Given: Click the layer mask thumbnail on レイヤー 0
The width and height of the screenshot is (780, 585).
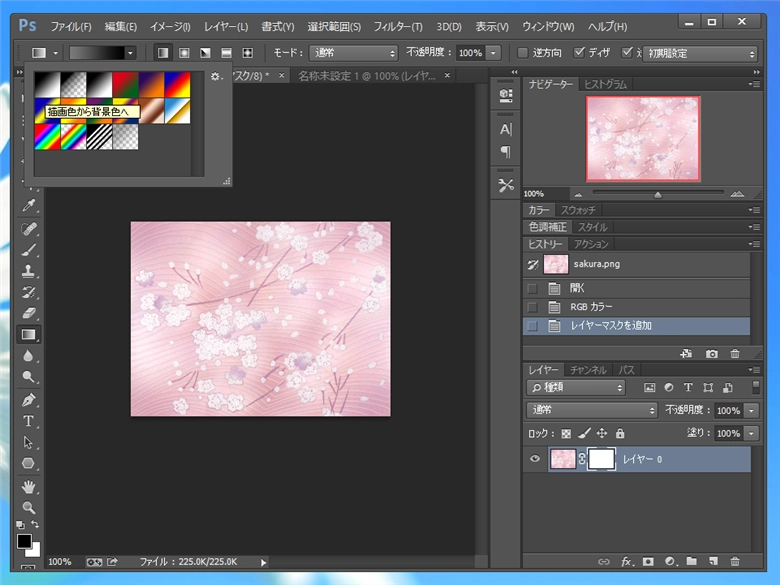Looking at the screenshot, I should coord(601,459).
